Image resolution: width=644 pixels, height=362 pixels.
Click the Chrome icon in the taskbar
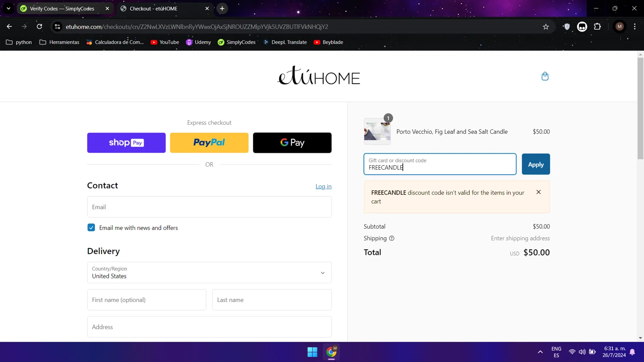coord(331,352)
